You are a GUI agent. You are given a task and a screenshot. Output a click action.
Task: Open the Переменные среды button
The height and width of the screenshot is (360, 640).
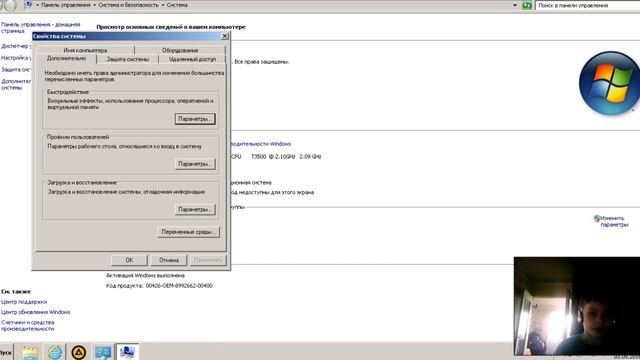click(x=188, y=232)
